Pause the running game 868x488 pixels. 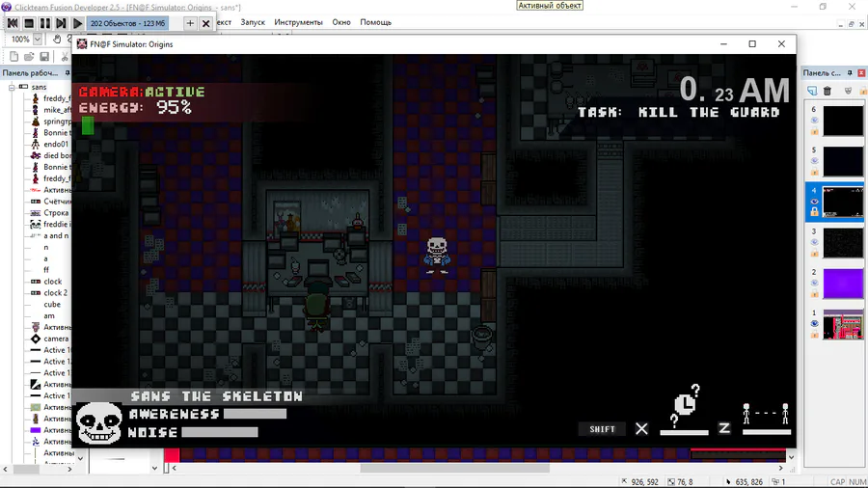coord(44,23)
